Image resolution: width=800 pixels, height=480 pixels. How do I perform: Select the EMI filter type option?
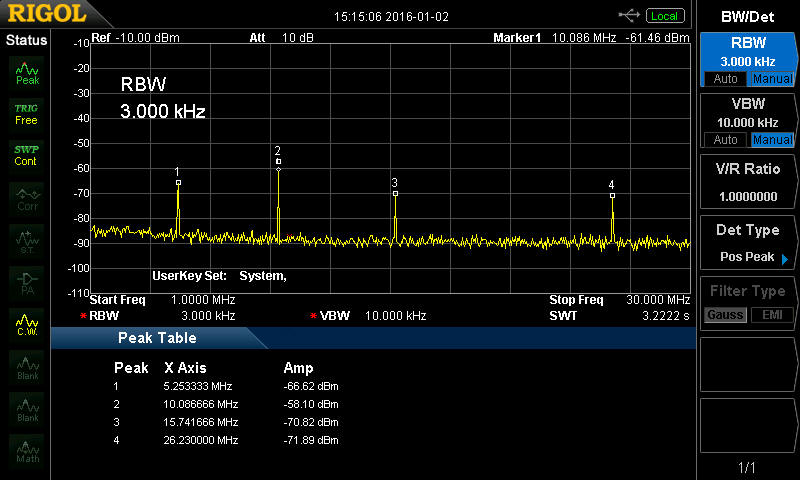(772, 315)
